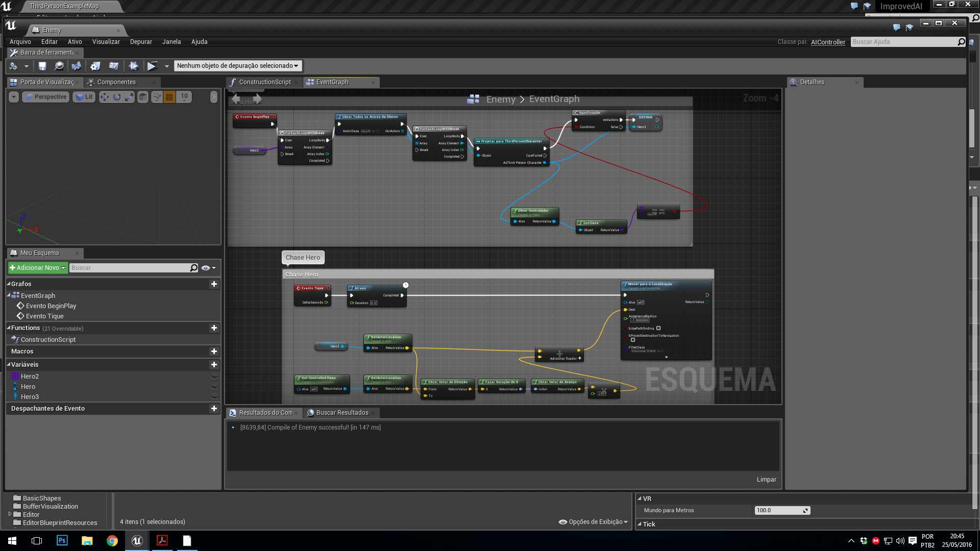The height and width of the screenshot is (551, 980).
Task: Open Compile options dropdown arrow
Action: [27, 66]
